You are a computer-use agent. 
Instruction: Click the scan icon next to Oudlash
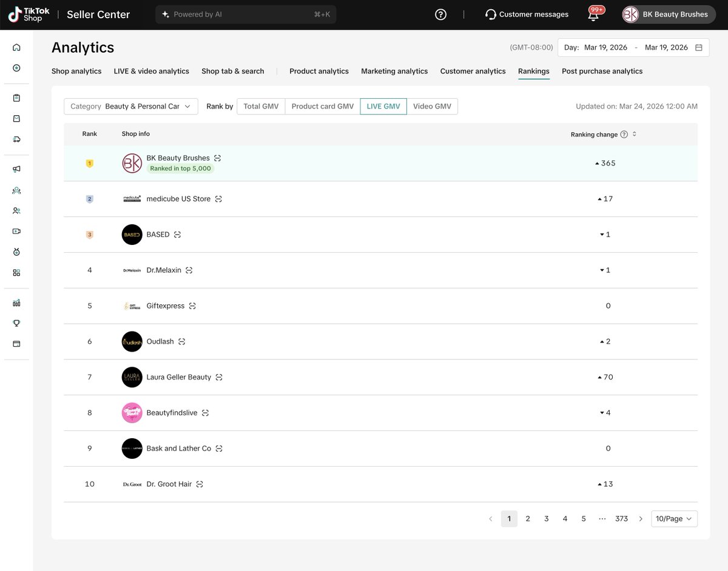coord(181,341)
